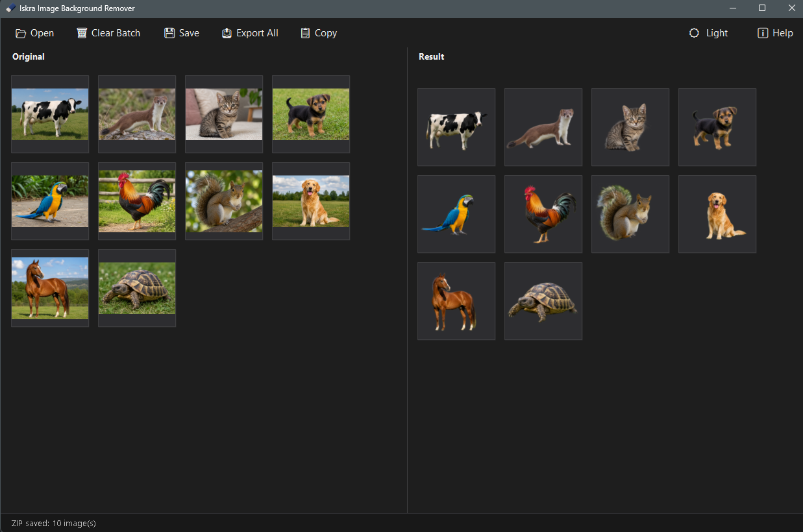Click the Copy label in toolbar

(x=326, y=33)
